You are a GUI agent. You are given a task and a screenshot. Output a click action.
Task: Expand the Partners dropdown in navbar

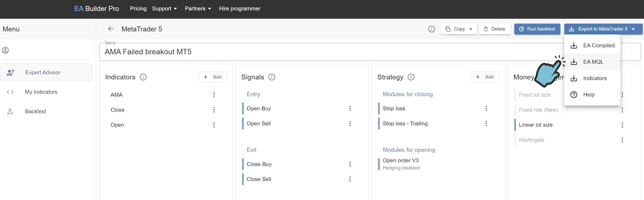(x=198, y=9)
